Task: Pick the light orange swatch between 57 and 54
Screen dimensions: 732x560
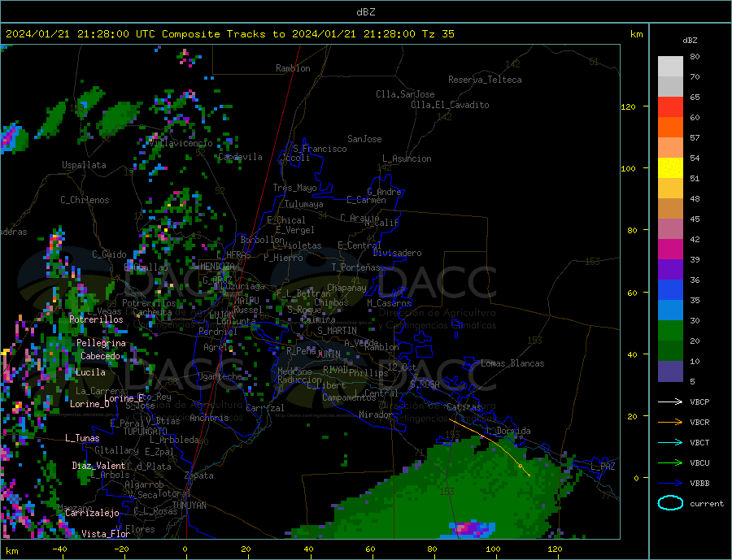Action: pos(670,147)
